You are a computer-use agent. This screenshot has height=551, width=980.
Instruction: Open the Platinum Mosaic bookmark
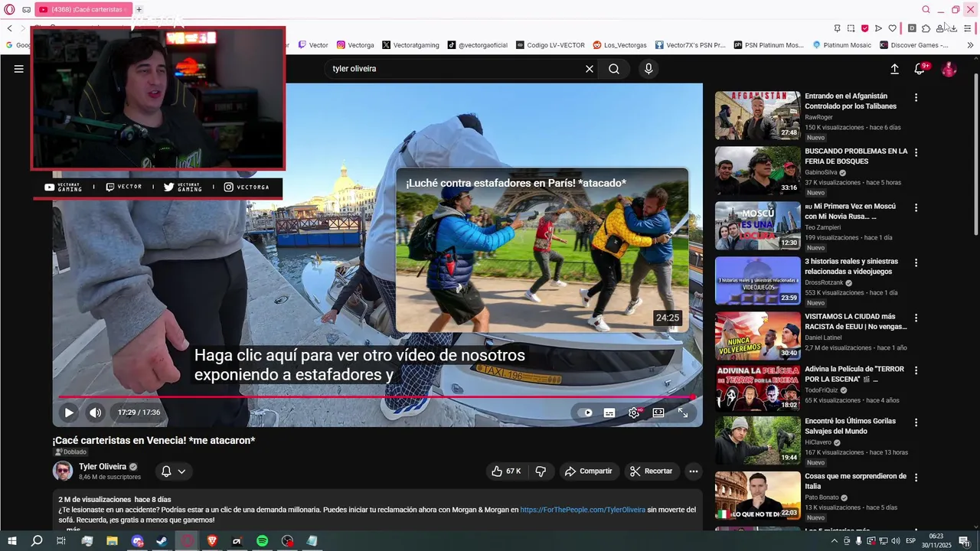coord(841,45)
